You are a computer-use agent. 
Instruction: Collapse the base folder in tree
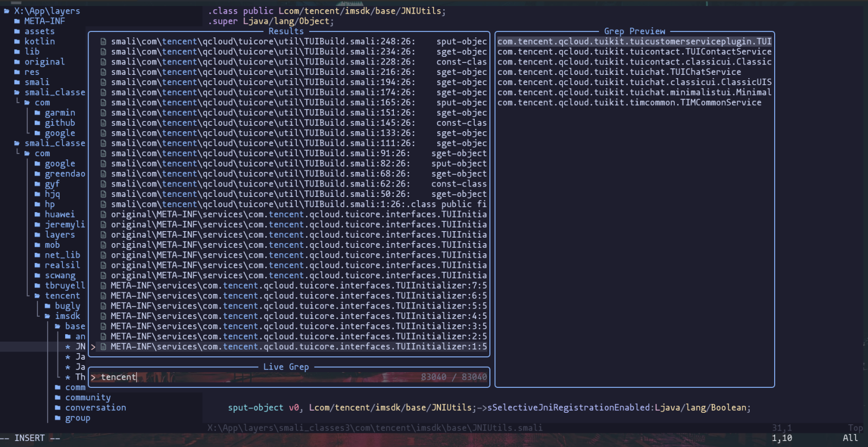point(70,327)
